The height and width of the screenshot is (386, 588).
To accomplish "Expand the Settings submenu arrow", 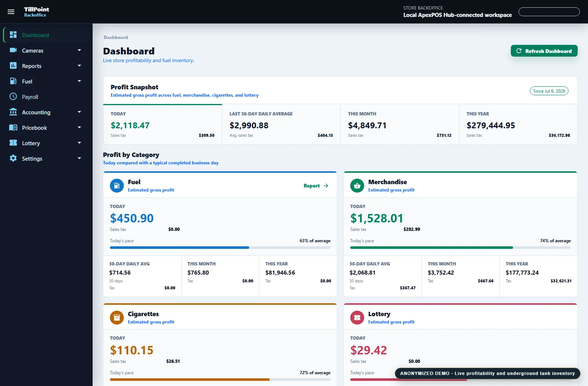I will click(79, 158).
